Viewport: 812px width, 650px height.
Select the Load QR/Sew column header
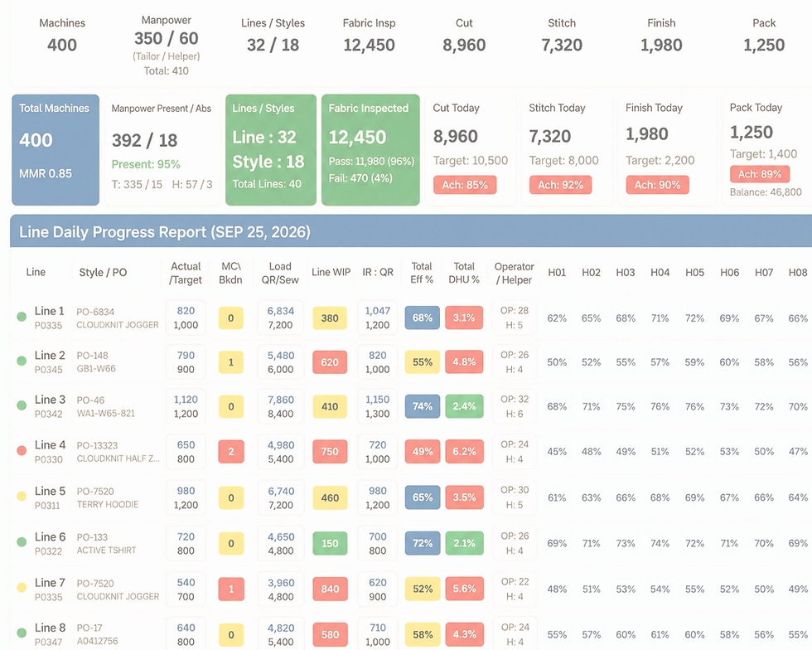280,273
